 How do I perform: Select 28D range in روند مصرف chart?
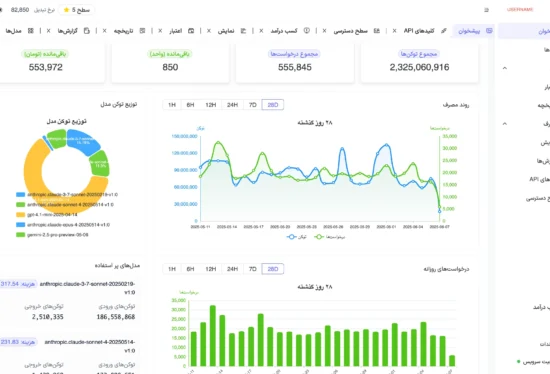[273, 105]
